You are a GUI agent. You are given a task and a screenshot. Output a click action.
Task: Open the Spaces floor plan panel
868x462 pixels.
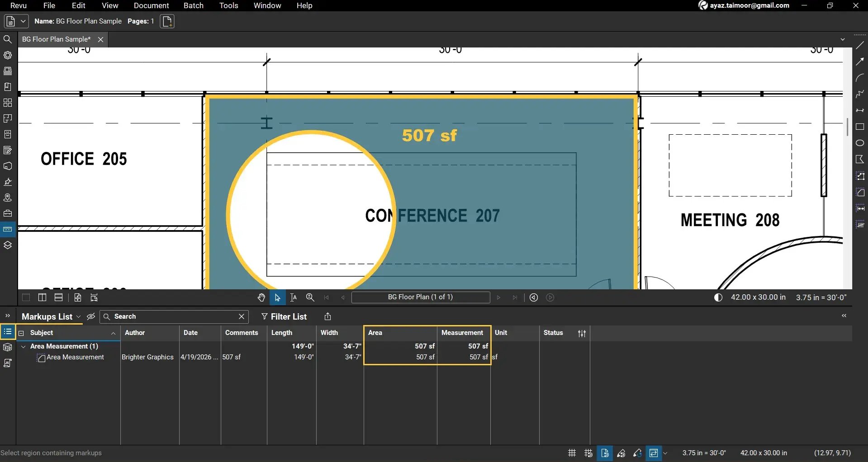click(8, 118)
